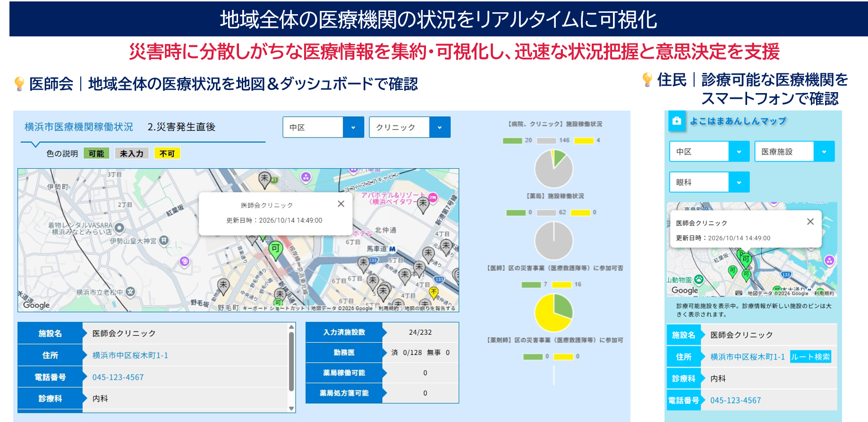Click the 内科 department value in the smartphone view
Screen dimensions: 868x422
pos(718,379)
